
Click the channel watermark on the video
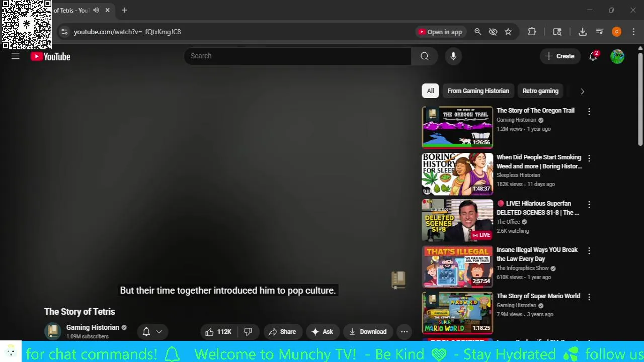point(398,280)
